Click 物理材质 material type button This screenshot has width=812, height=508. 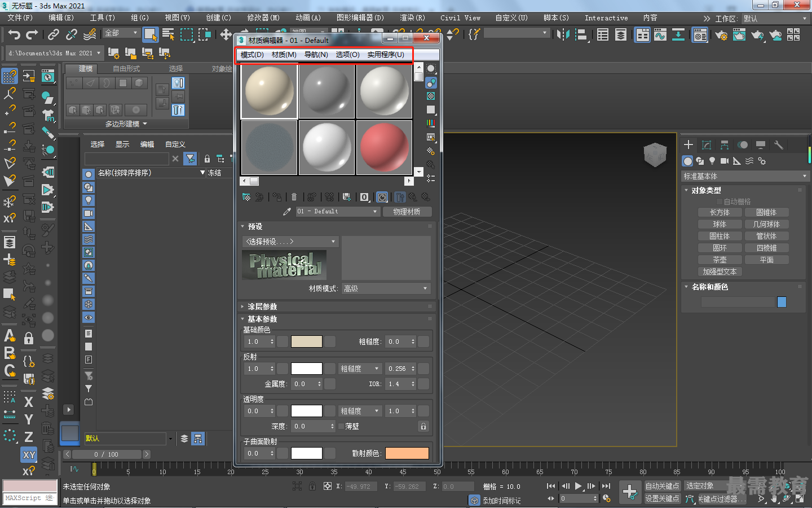point(407,212)
